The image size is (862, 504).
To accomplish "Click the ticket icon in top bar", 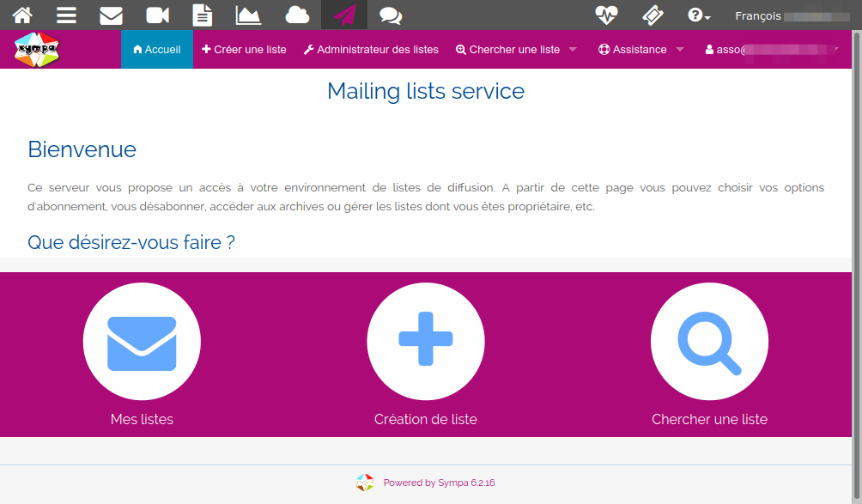I will click(653, 15).
